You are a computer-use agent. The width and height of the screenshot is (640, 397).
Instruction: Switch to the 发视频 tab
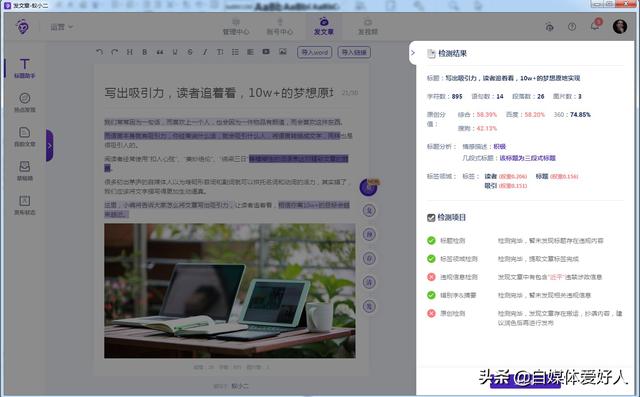pos(368,27)
